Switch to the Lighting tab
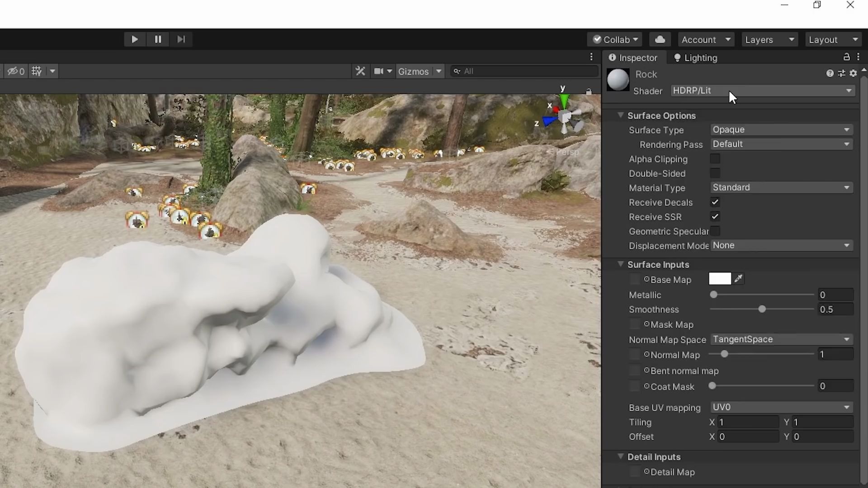 [x=695, y=58]
